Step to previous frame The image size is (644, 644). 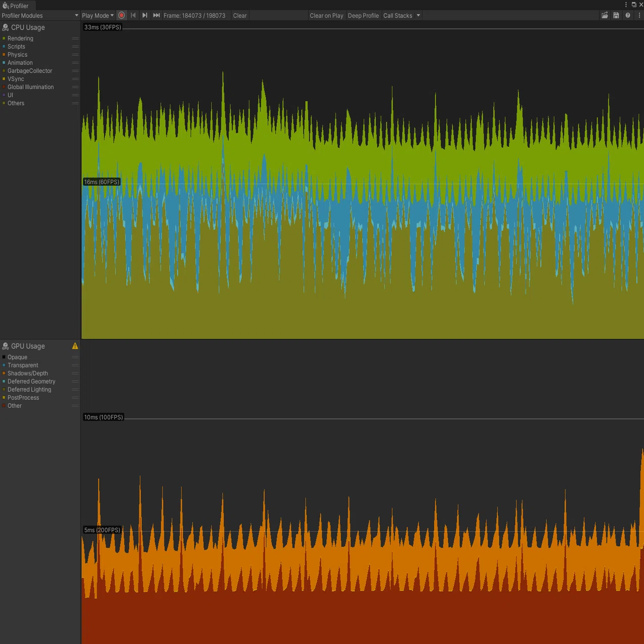(x=133, y=15)
